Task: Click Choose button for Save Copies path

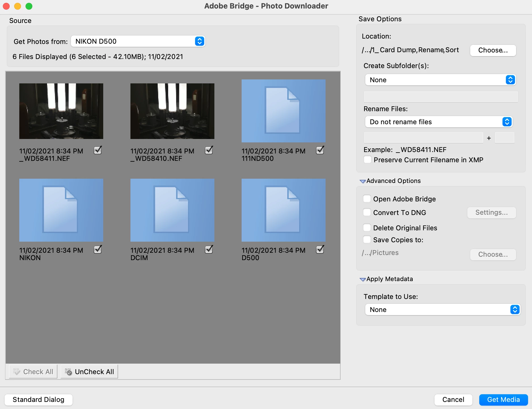Action: pyautogui.click(x=493, y=254)
